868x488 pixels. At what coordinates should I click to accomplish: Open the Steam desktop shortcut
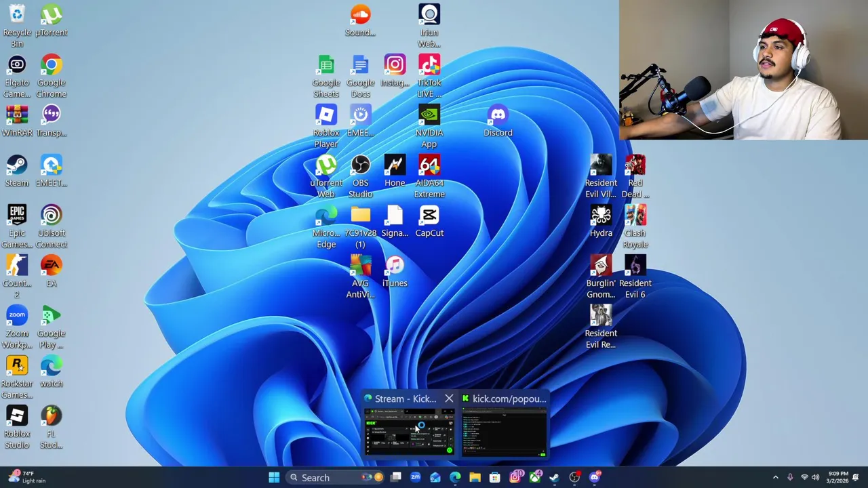17,171
